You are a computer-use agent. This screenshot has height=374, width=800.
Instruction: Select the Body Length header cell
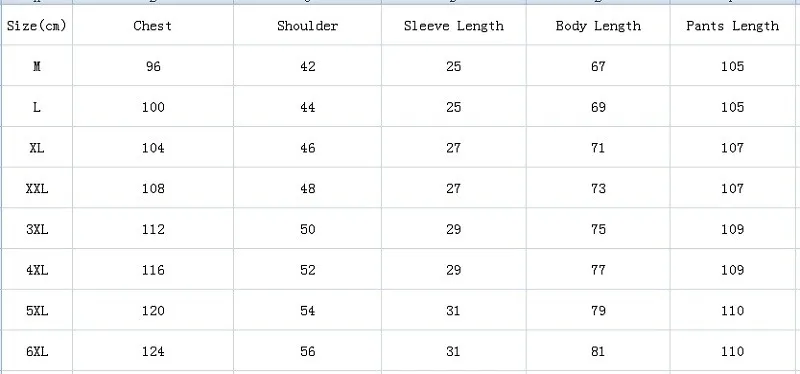598,25
